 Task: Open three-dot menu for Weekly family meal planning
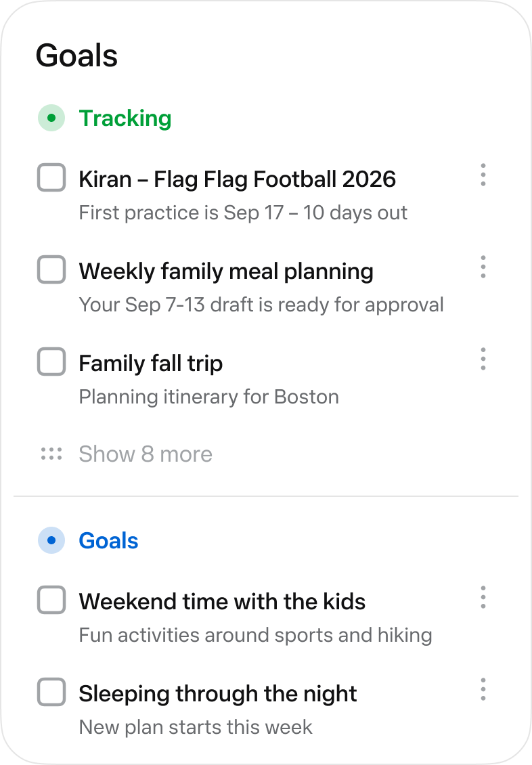coord(483,267)
